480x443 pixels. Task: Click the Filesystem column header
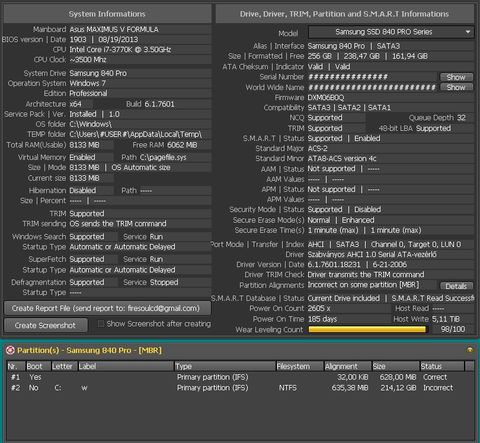pos(300,366)
